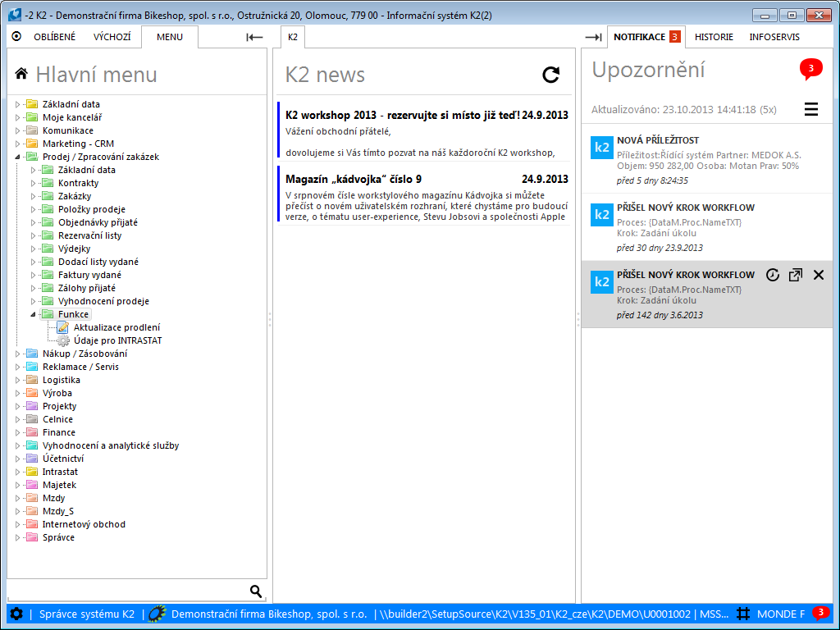Click Správce systému K2 in status bar
The width and height of the screenshot is (840, 630).
click(87, 614)
